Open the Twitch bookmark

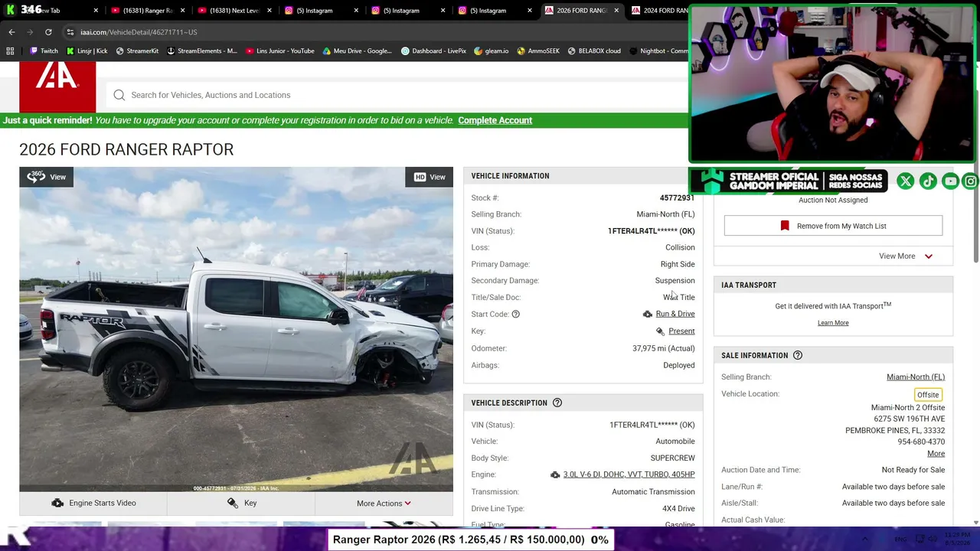pyautogui.click(x=44, y=51)
